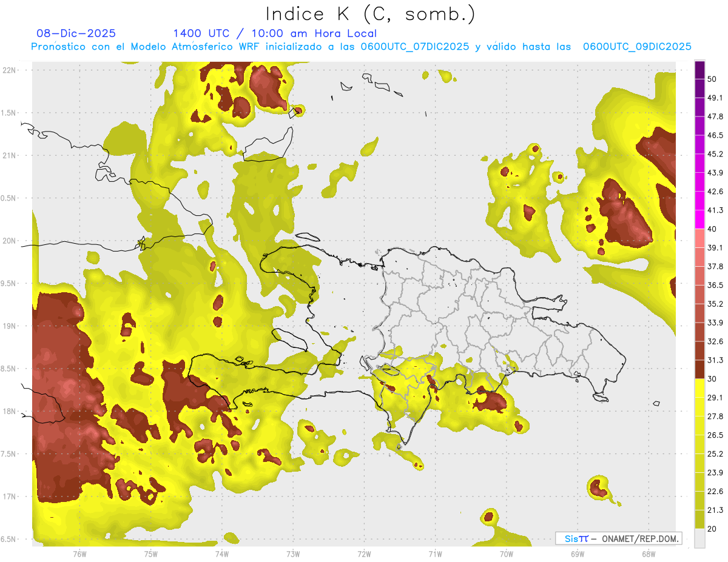Screen dimensions: 728x562
Task: Click the date text '08-Dic-2025'
Action: pyautogui.click(x=76, y=33)
